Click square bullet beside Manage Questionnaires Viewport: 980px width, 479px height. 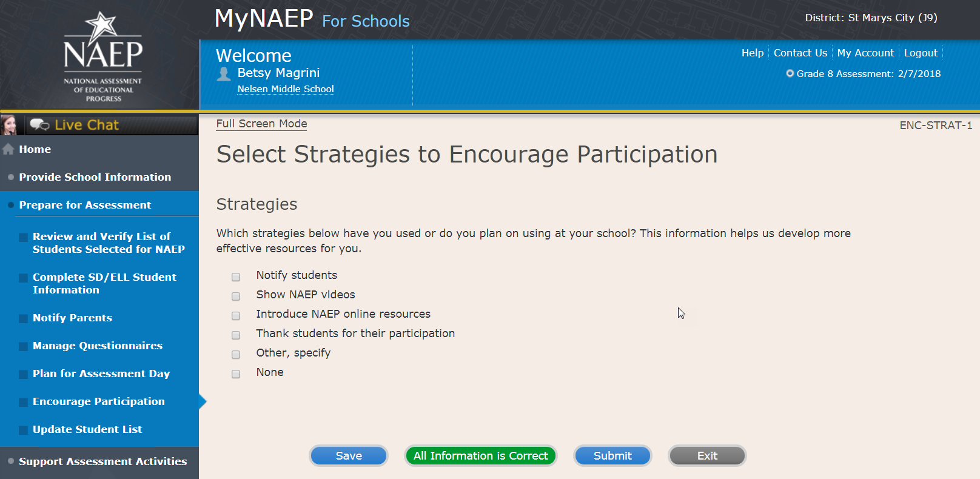(23, 346)
